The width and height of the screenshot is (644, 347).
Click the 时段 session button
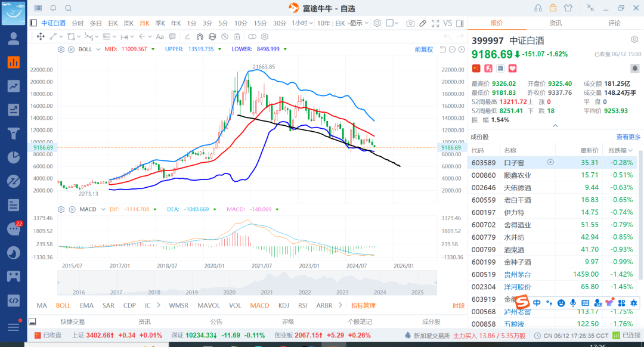[x=459, y=305]
